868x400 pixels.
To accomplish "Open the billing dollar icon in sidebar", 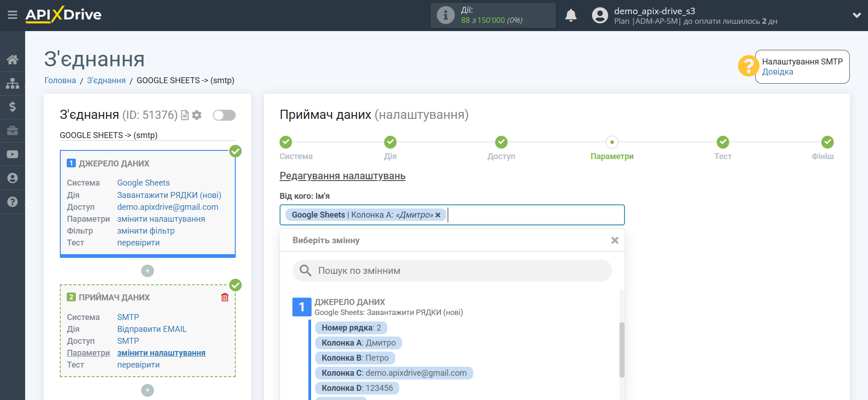I will [x=12, y=107].
